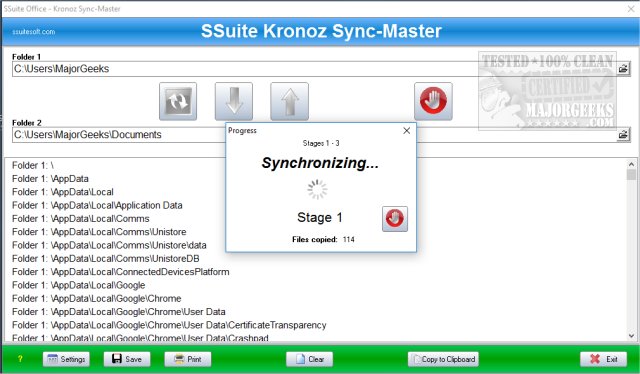
Task: Browse for Folder 1 using folder icon
Action: tap(623, 69)
